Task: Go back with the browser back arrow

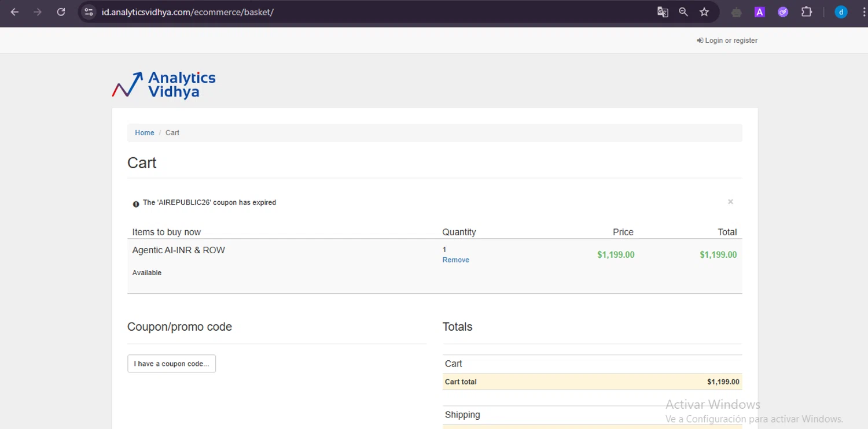Action: 15,12
